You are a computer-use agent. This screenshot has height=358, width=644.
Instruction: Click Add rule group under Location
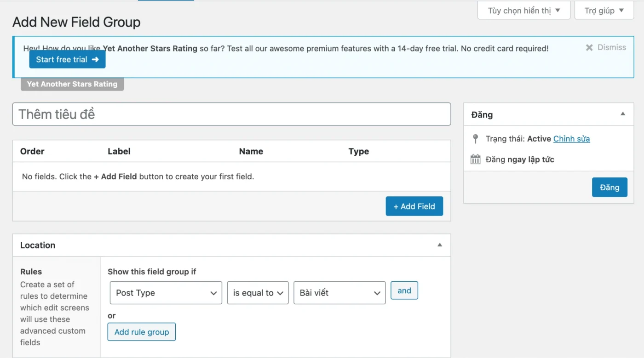pyautogui.click(x=142, y=332)
